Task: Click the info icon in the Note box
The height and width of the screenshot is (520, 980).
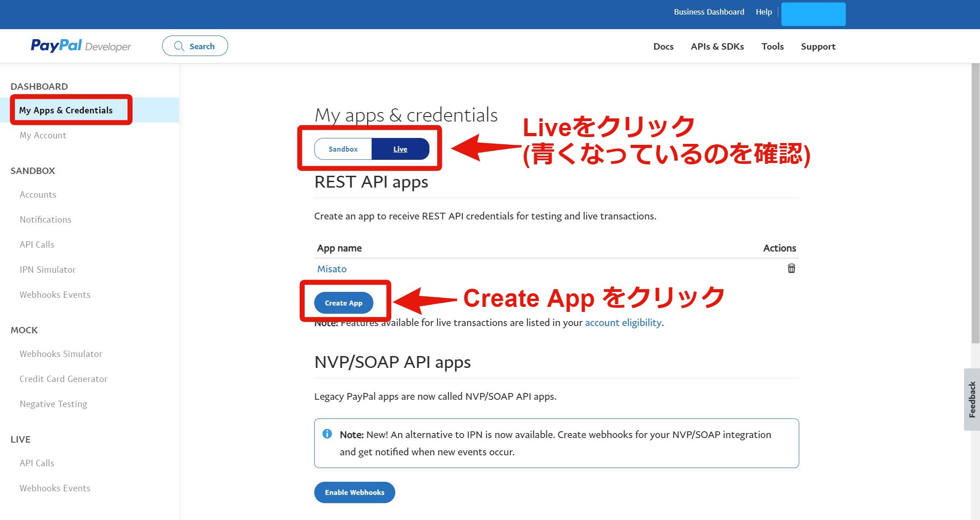Action: [327, 434]
